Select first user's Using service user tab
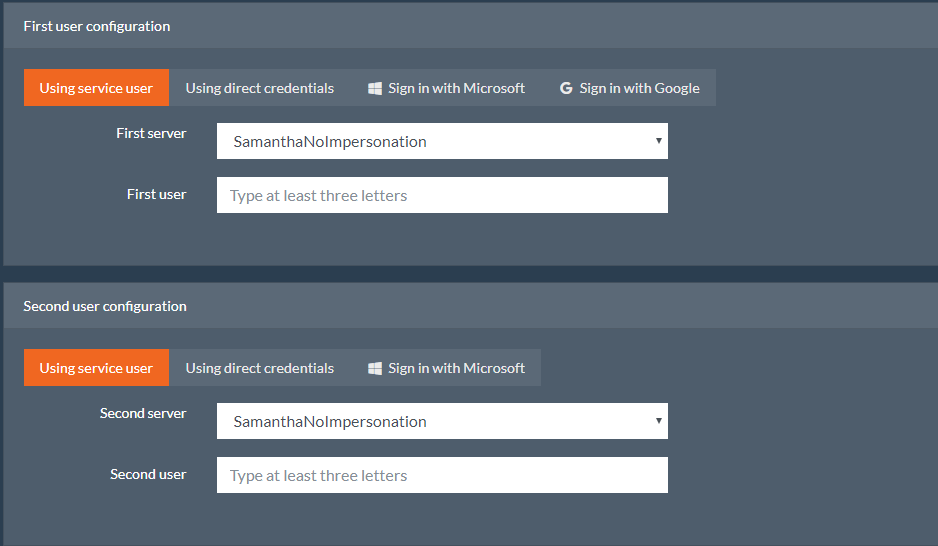938x546 pixels. click(96, 88)
